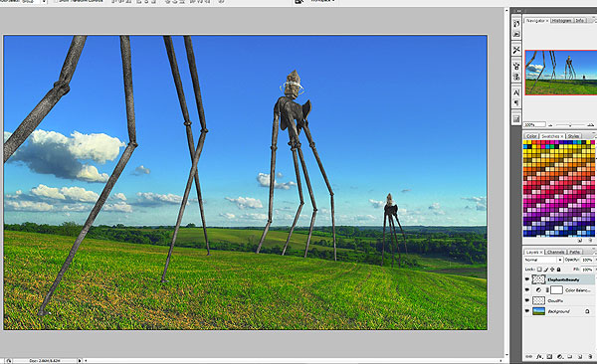Hide the Background layer

[x=527, y=311]
